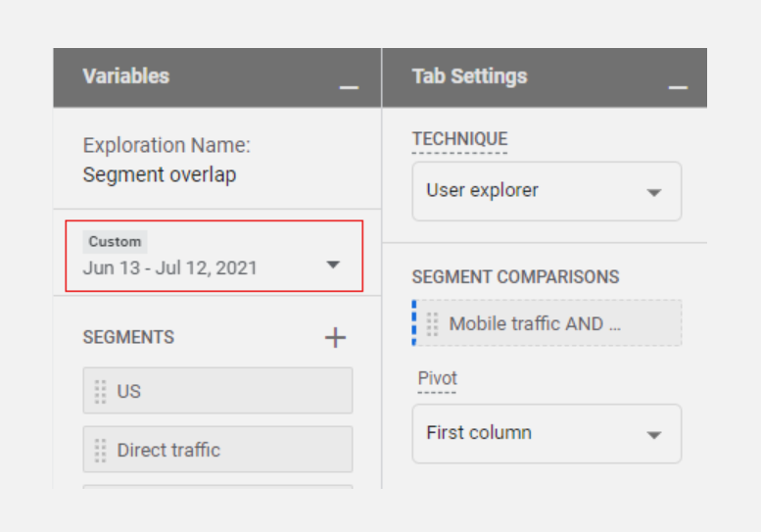Viewport: 761px width, 532px height.
Task: Click the SEGMENT COMPARISONS heading
Action: tap(515, 277)
